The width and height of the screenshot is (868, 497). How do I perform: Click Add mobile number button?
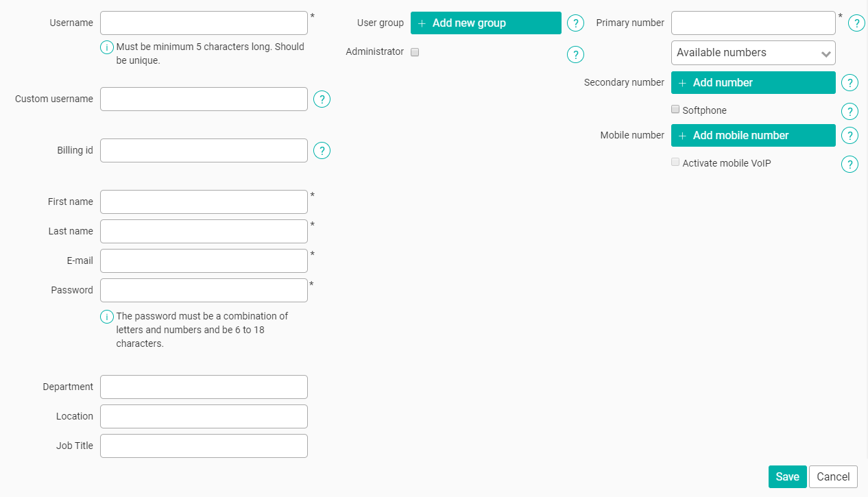pyautogui.click(x=754, y=136)
